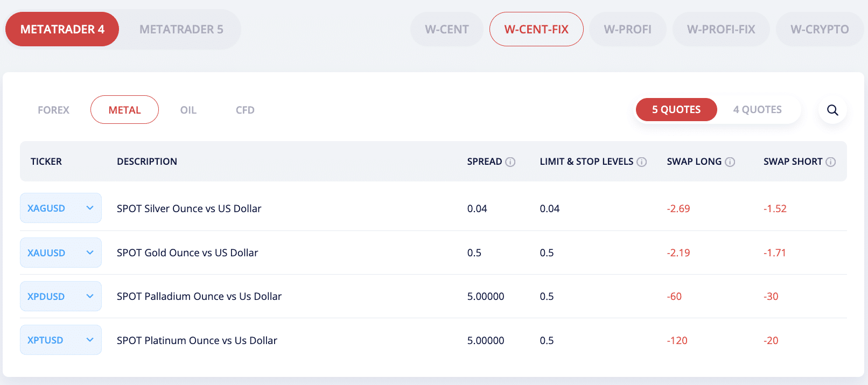
Task: Switch to 4 Quotes mode
Action: click(758, 110)
